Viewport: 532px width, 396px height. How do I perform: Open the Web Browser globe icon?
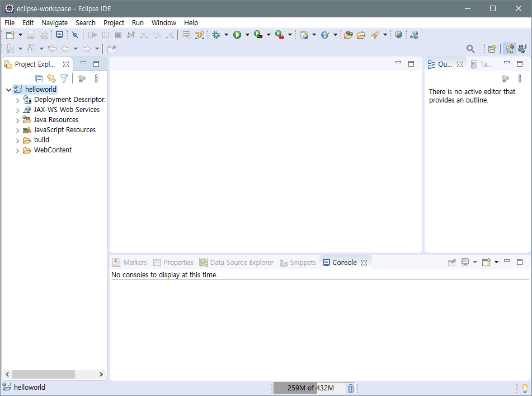(399, 35)
